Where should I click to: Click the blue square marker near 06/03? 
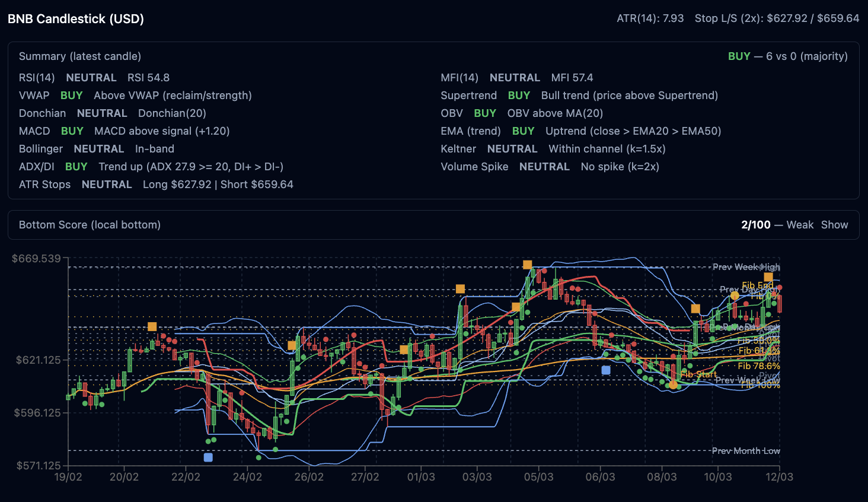click(606, 370)
